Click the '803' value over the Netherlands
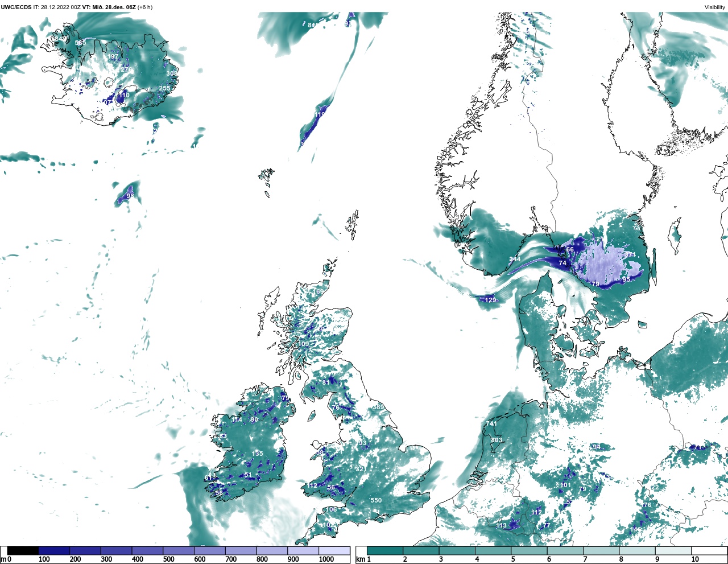The image size is (728, 564). (497, 440)
